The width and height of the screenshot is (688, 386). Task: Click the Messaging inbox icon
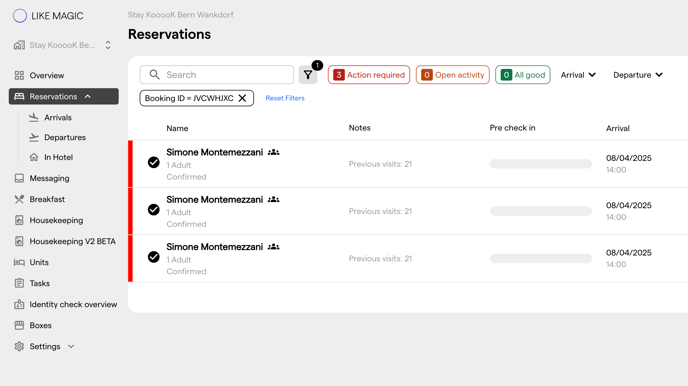pos(19,178)
